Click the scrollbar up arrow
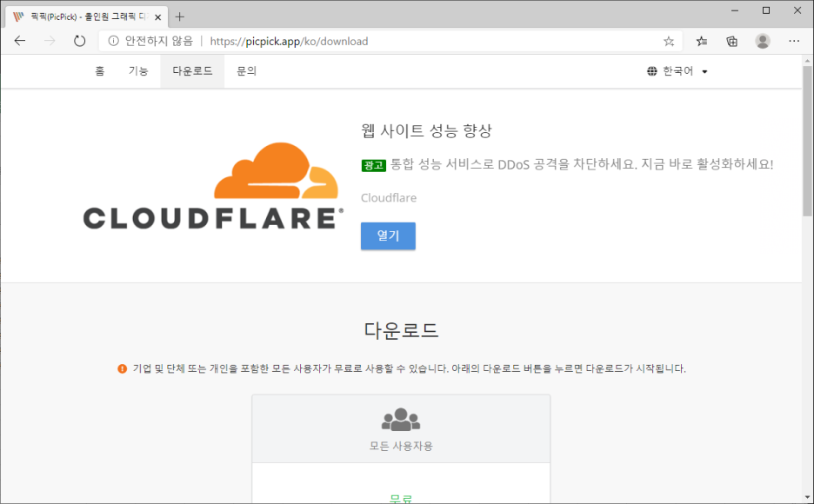The height and width of the screenshot is (504, 814). (807, 61)
